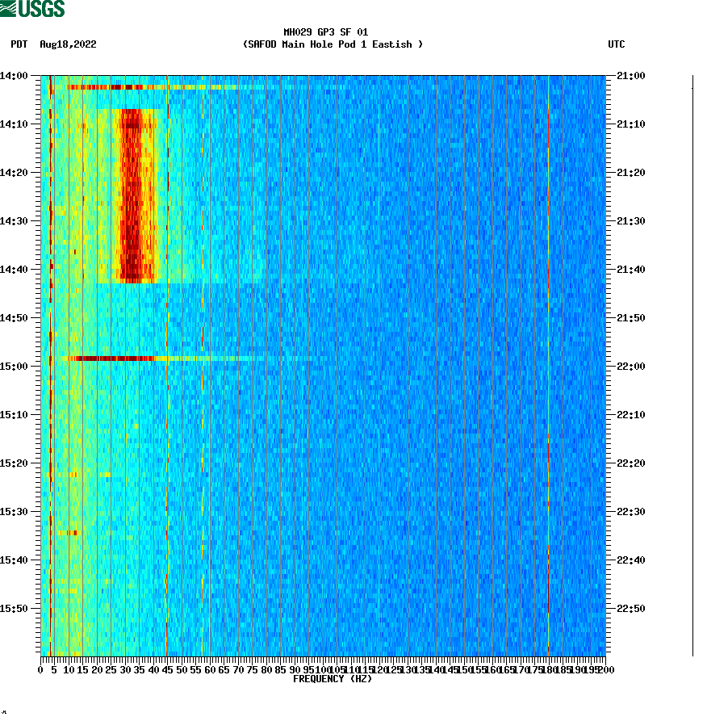
Task: Click the 45 Hz vertical gridline
Action: pyautogui.click(x=167, y=363)
